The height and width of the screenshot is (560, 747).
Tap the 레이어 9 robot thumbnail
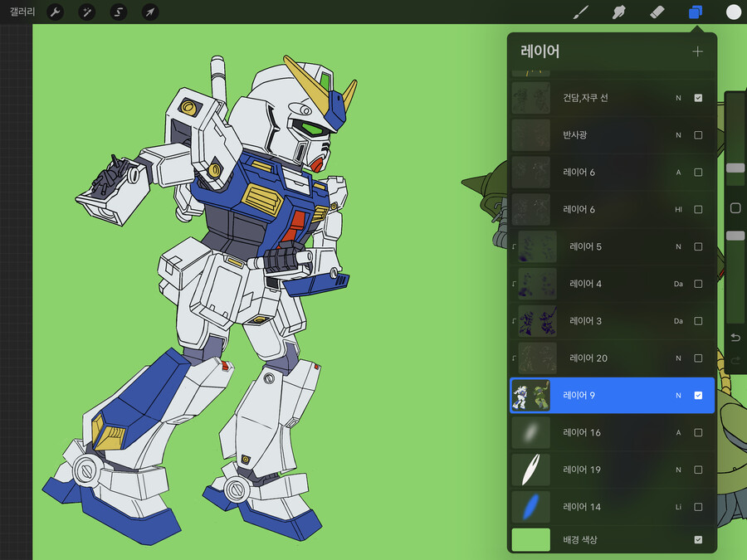(x=530, y=395)
